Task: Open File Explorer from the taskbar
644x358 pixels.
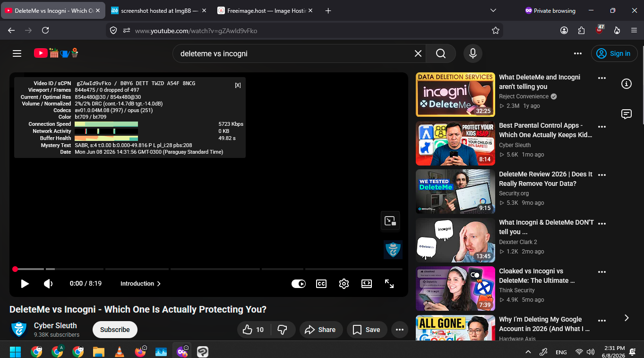Action: click(99, 352)
